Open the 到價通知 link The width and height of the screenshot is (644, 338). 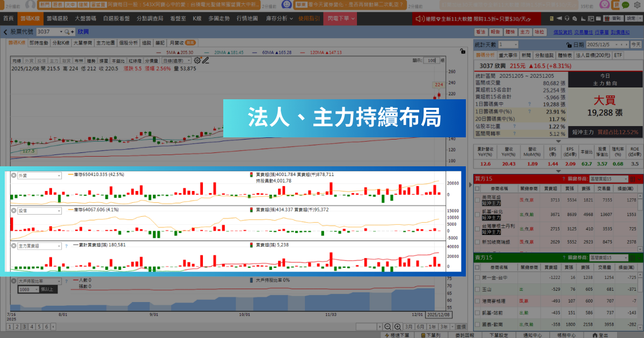pos(620,32)
